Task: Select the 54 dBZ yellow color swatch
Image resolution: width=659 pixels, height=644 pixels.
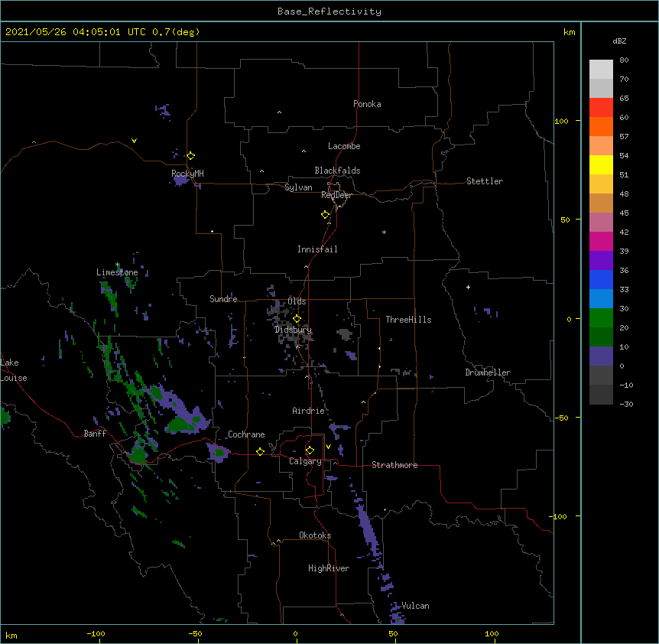Action: point(601,164)
